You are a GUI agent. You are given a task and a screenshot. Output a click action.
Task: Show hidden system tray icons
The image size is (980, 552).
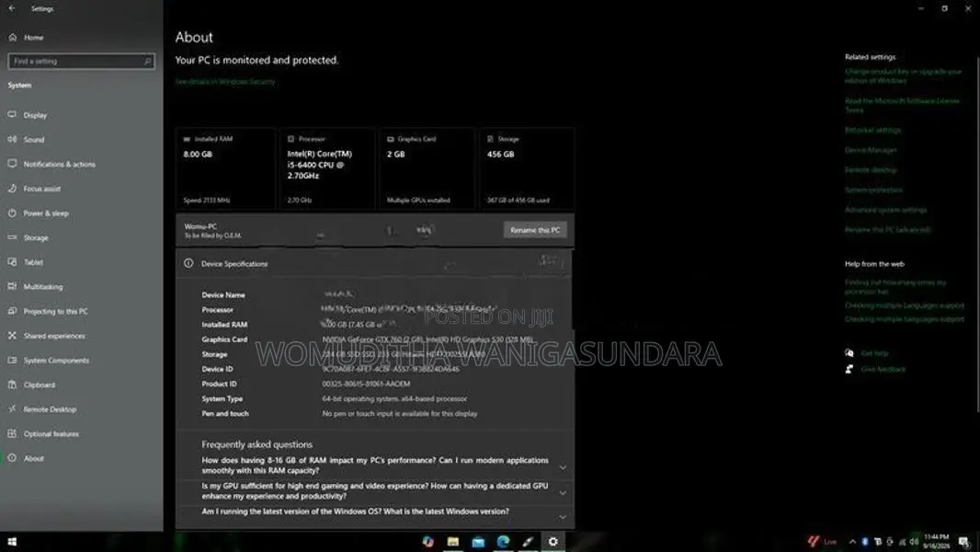coord(852,541)
